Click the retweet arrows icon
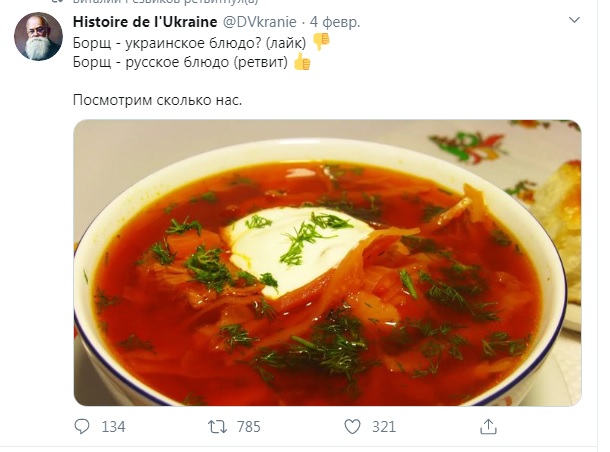Viewport: 610px width, 452px height. click(x=216, y=427)
